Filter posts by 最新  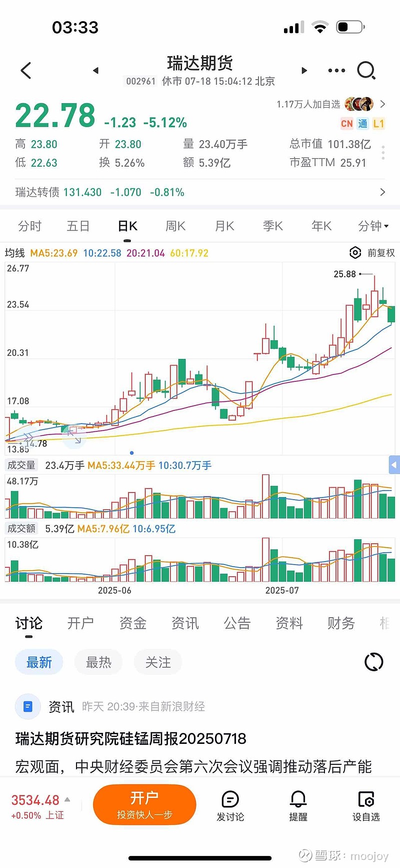coord(39,662)
